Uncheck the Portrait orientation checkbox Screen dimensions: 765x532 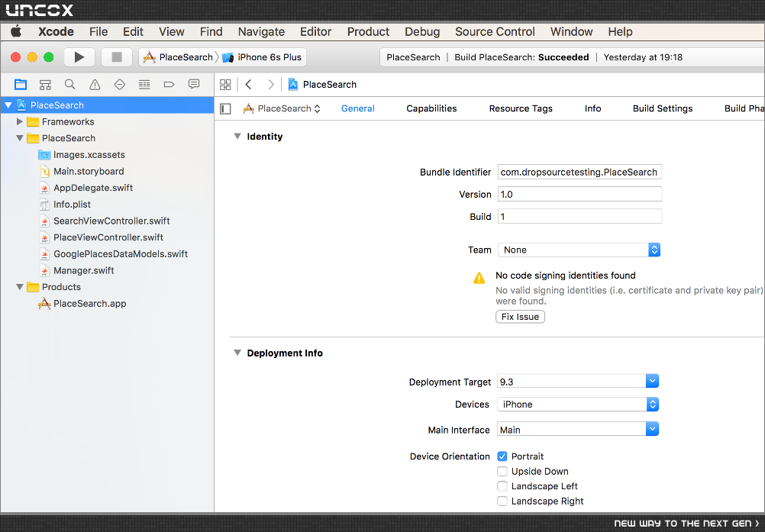point(502,456)
